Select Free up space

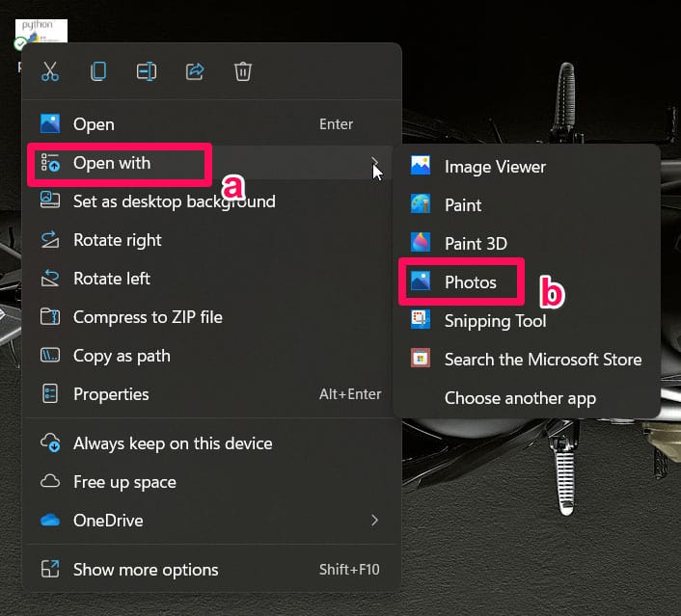pos(211,482)
